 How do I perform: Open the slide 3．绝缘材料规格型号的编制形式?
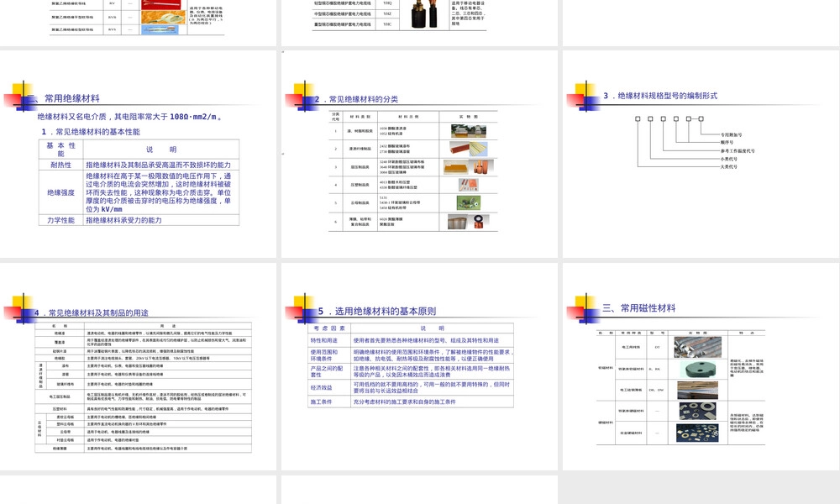[x=701, y=154]
